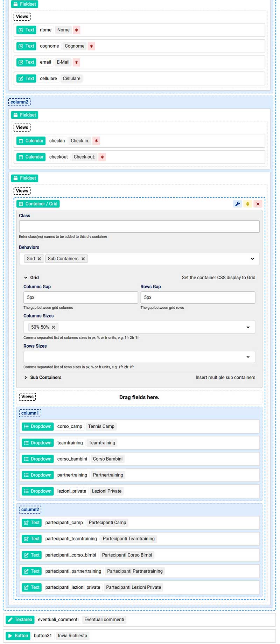Click the wrench settings icon on Container / Grid
This screenshot has width=280, height=644.
coord(238,204)
